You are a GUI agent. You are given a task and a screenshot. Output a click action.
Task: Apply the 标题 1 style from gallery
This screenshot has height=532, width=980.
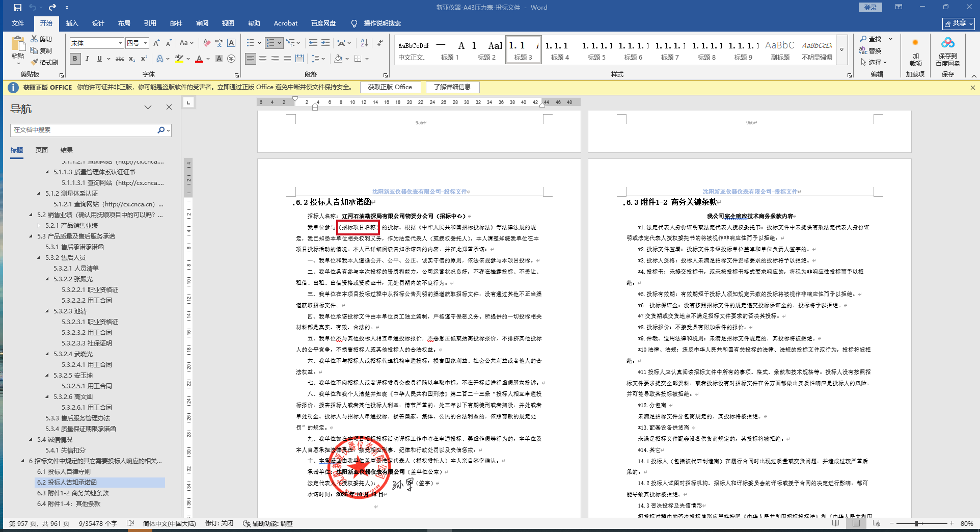click(x=450, y=49)
